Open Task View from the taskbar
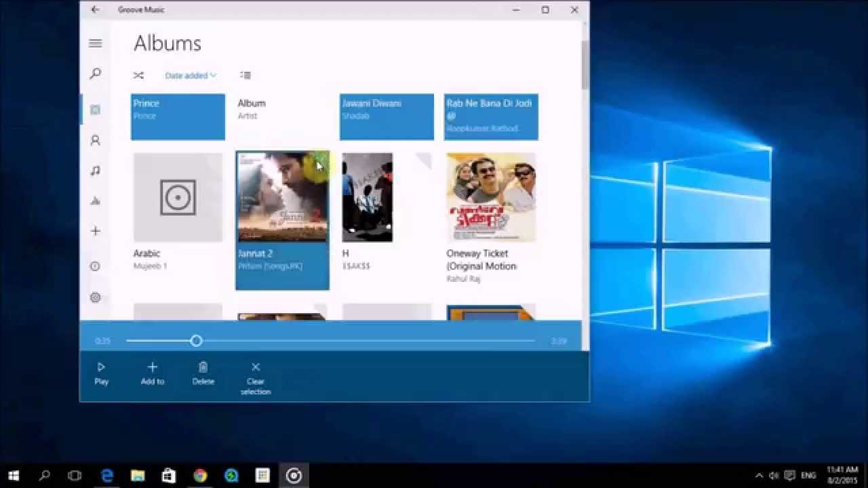Viewport: 868px width, 488px height. coord(75,476)
